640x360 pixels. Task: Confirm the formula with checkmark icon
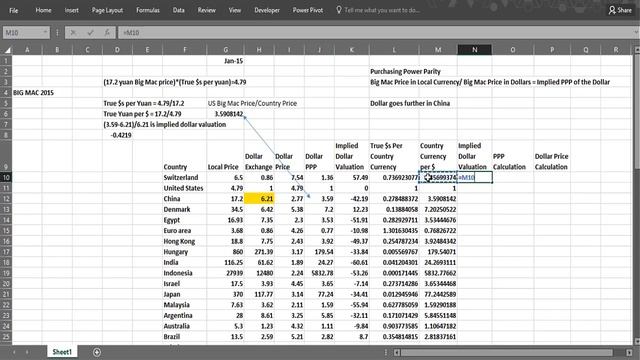[90, 33]
